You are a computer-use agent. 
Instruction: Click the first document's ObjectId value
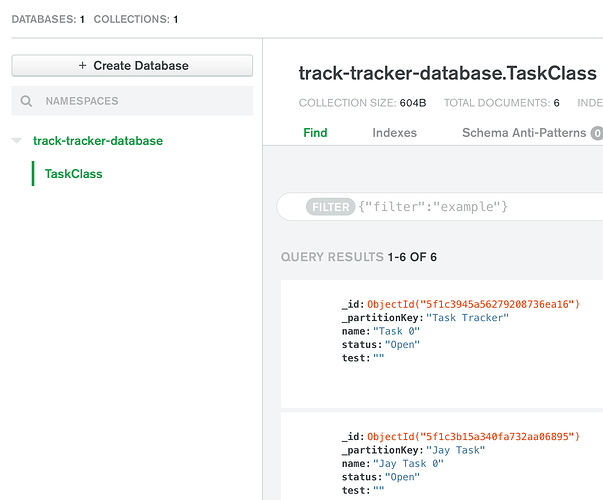474,304
